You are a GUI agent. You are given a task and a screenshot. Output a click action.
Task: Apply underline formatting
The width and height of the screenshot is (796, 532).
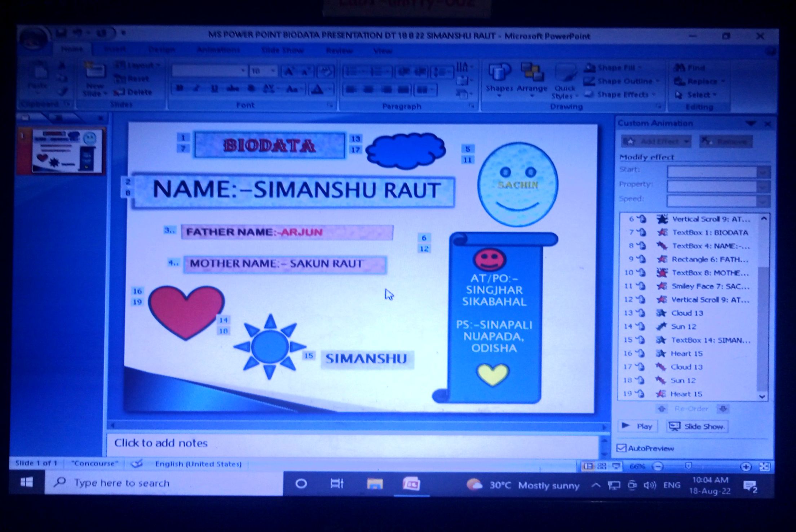214,89
